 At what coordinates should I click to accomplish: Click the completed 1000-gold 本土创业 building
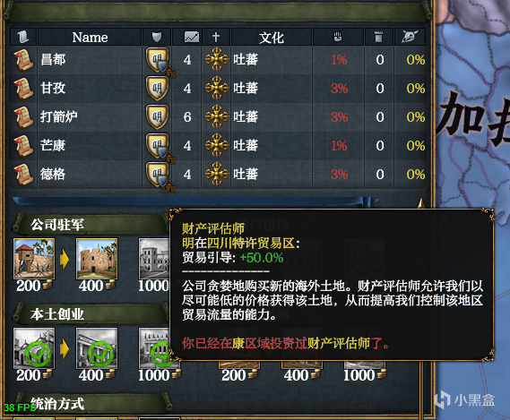point(154,348)
